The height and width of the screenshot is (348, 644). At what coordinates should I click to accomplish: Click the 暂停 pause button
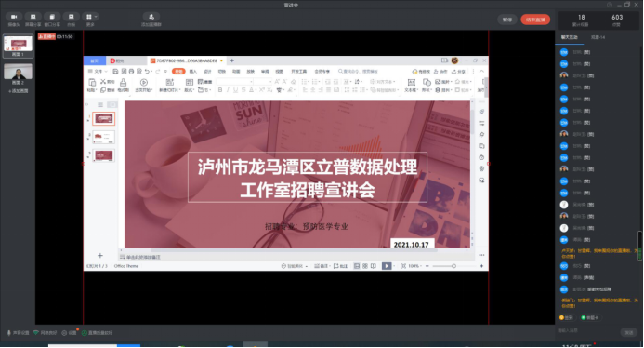pos(507,20)
